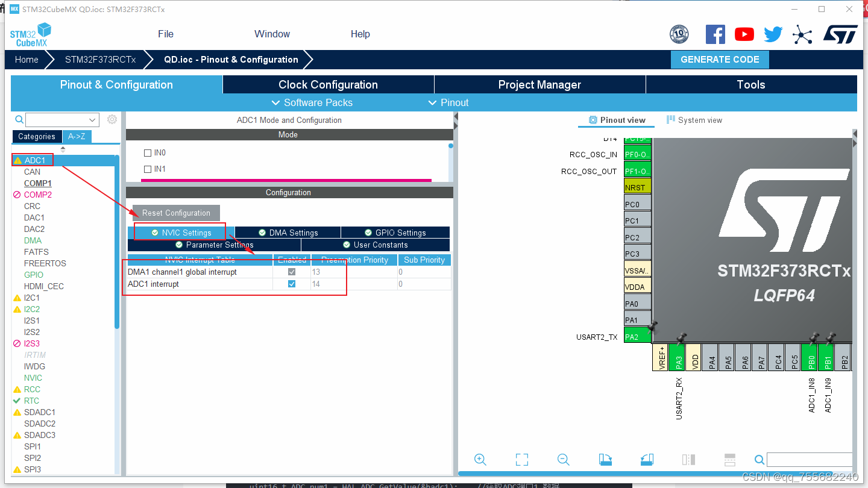Open the Parameter Settings tab
Viewport: 868px width, 488px height.
click(215, 245)
